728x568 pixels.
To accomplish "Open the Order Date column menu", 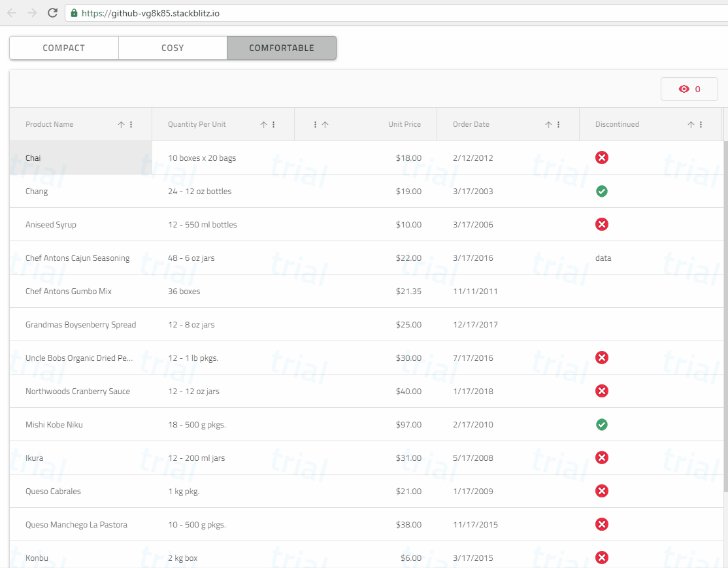I will [558, 124].
